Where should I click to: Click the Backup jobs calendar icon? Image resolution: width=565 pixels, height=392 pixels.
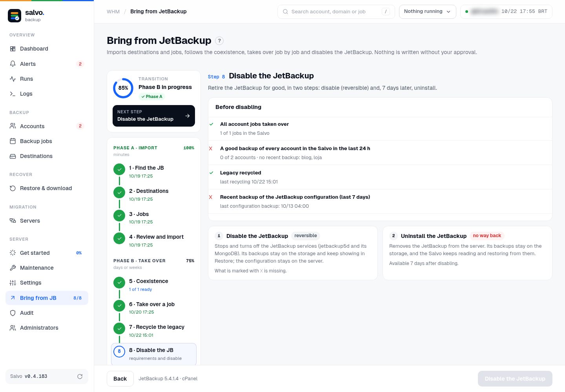click(13, 141)
